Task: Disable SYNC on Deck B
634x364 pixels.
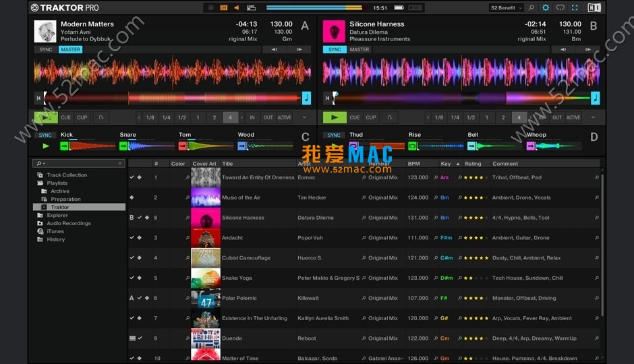Action: coord(335,49)
